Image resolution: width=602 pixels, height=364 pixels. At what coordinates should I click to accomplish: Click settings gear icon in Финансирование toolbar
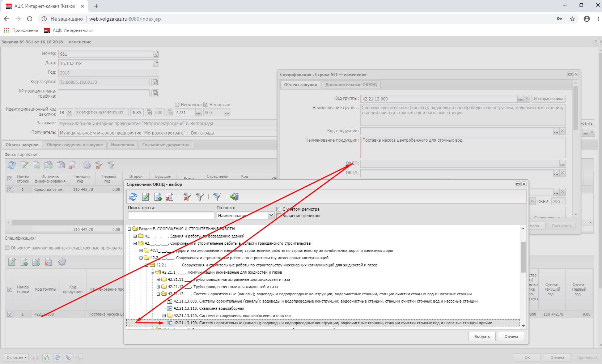click(x=87, y=165)
